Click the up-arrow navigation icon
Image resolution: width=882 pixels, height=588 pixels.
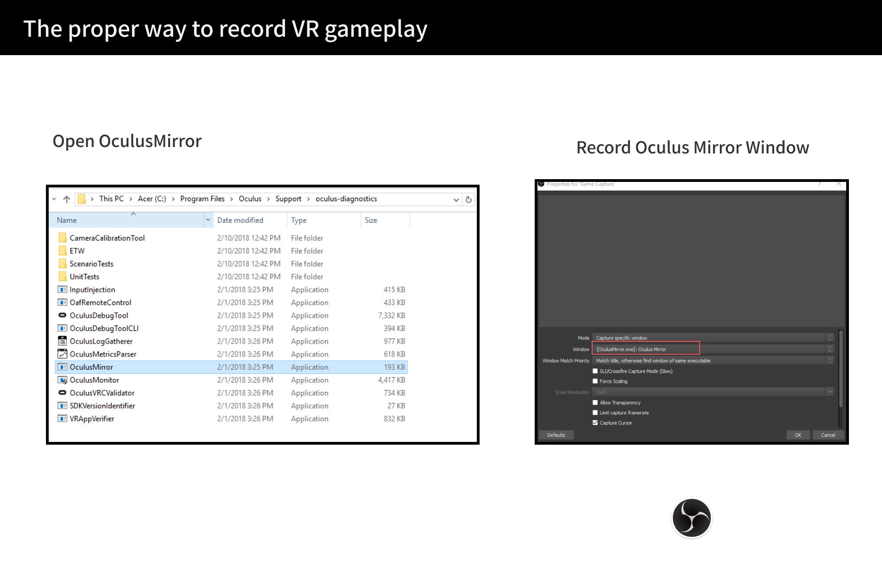point(67,199)
